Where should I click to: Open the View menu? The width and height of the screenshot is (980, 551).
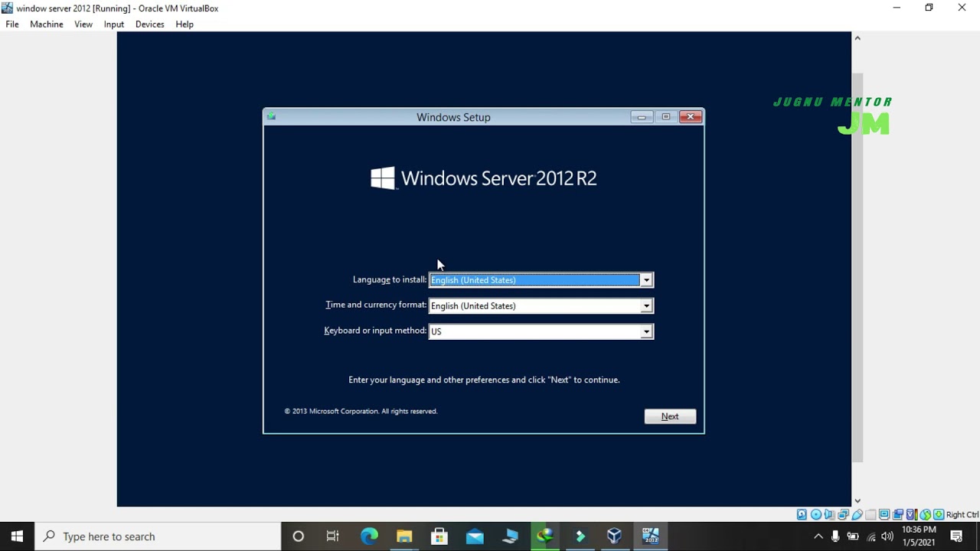point(83,24)
